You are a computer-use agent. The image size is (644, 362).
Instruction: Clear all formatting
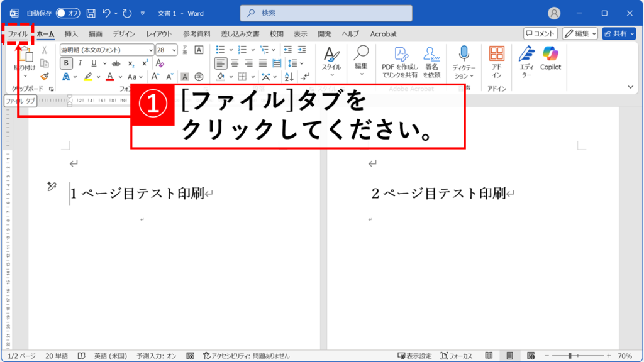(x=160, y=63)
